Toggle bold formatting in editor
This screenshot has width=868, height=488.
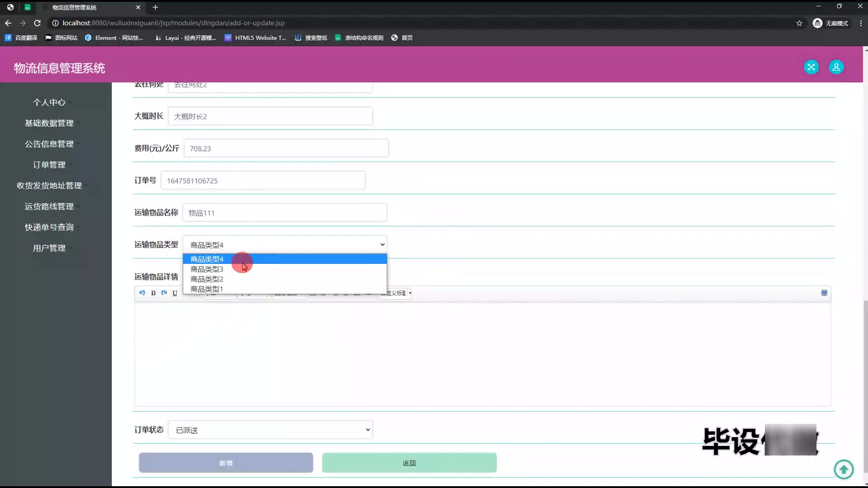(x=153, y=293)
